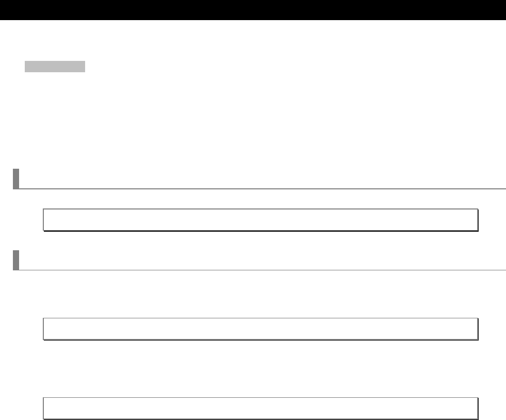Viewport: 506px width, 420px height.
Task: Focus the box under the first section heading
Action: [260, 219]
